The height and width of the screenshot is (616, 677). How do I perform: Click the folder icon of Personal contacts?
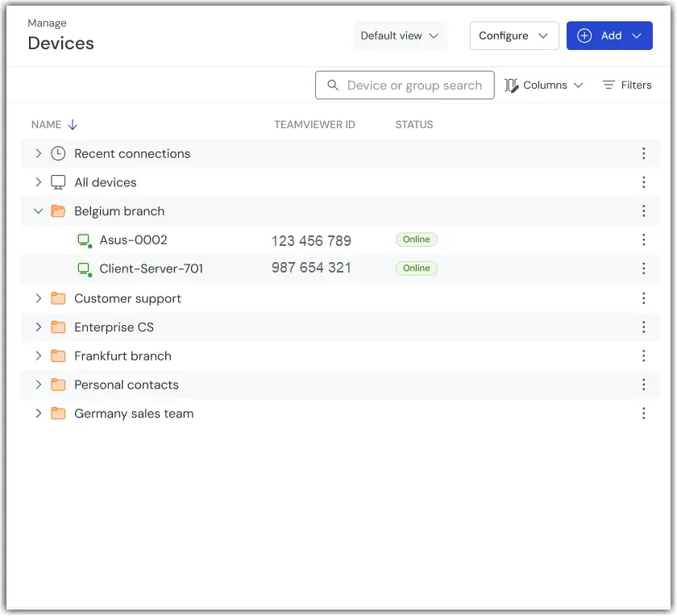58,385
